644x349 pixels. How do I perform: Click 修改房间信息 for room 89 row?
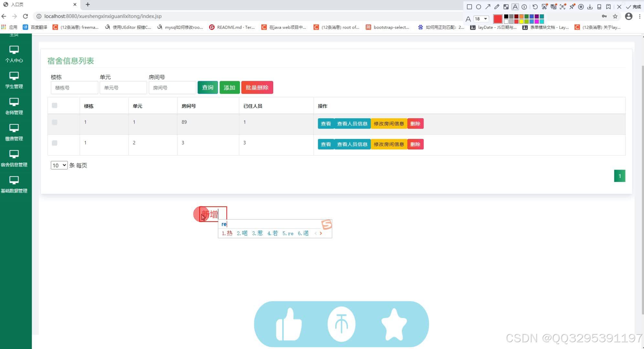[x=389, y=124]
